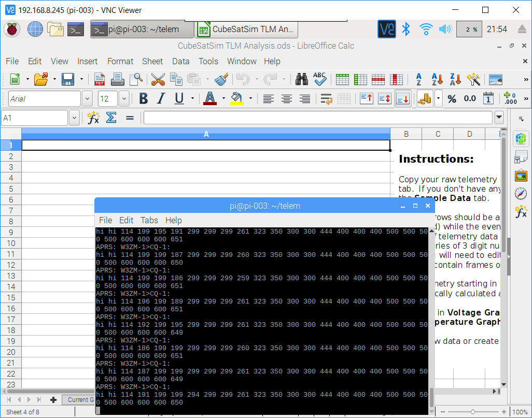Open the Tabs menu in the terminal window
Image resolution: width=532 pixels, height=418 pixels.
pyautogui.click(x=149, y=220)
